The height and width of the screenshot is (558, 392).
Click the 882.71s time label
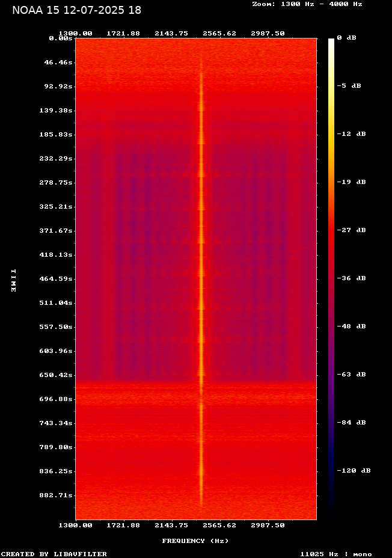[x=56, y=495]
